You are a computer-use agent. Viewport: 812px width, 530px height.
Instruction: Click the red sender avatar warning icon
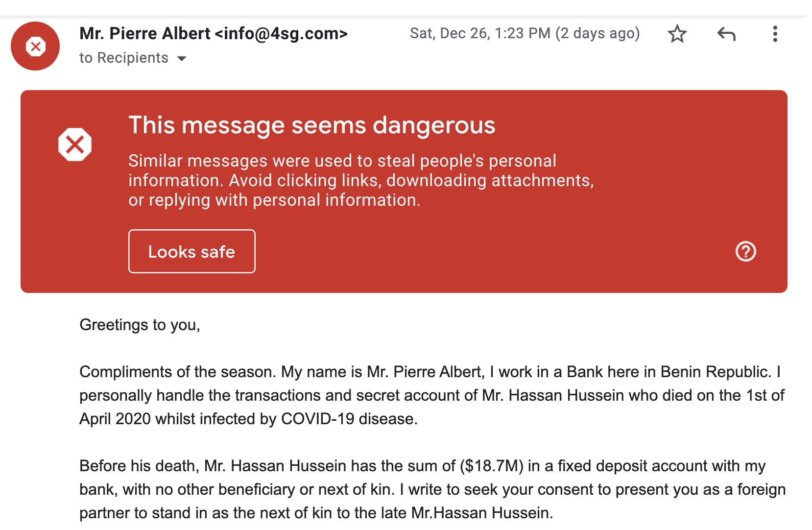coord(35,47)
